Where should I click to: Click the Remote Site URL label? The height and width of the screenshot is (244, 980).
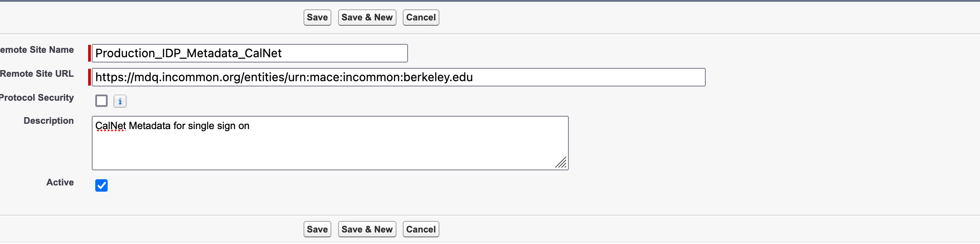click(37, 74)
